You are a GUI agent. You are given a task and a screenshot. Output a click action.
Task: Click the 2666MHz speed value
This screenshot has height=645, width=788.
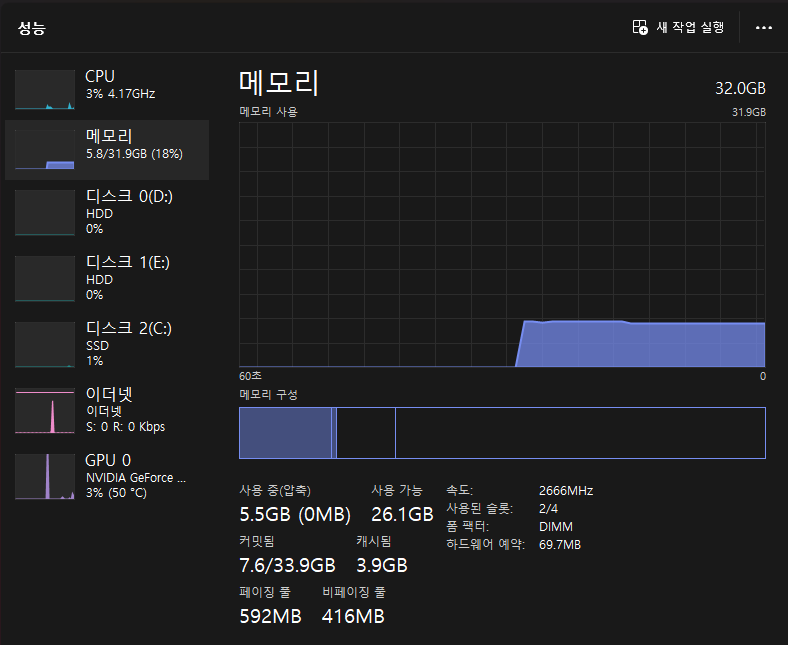pyautogui.click(x=566, y=491)
